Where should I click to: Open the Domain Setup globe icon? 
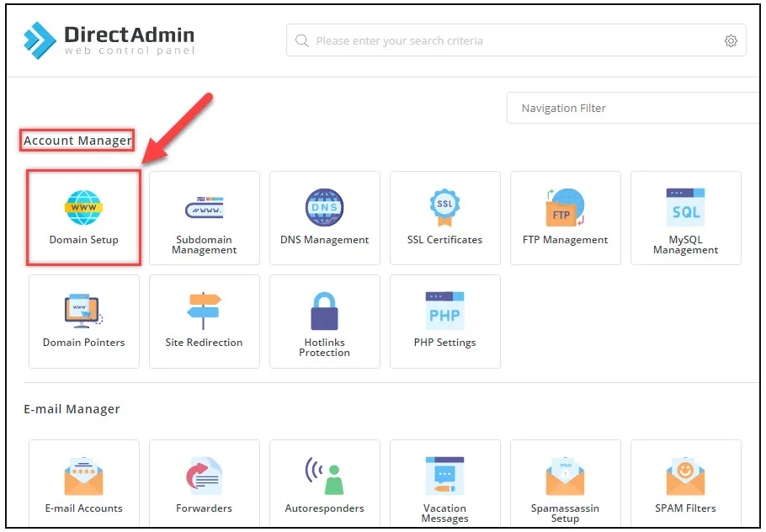[83, 207]
